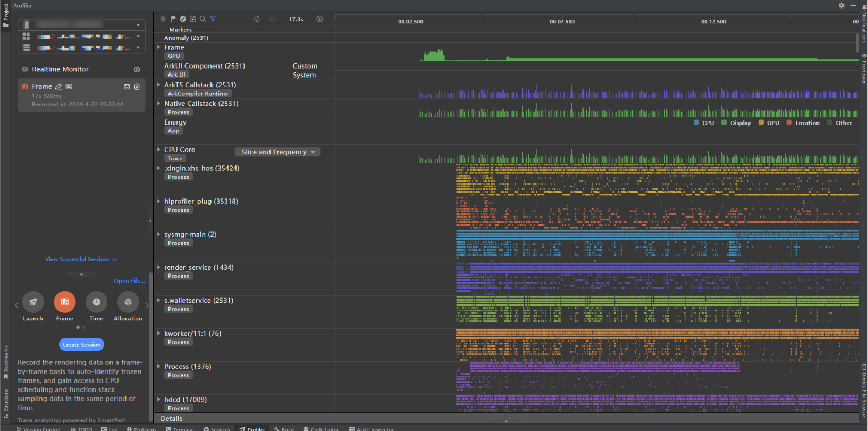The image size is (868, 431).
Task: Toggle the blue filter funnel icon
Action: (213, 19)
